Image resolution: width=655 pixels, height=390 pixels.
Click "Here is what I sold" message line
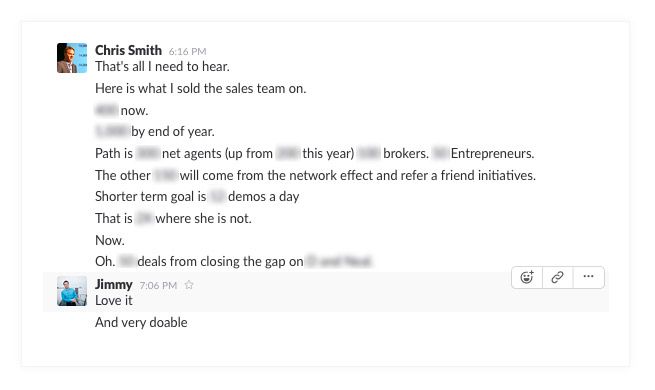(201, 89)
